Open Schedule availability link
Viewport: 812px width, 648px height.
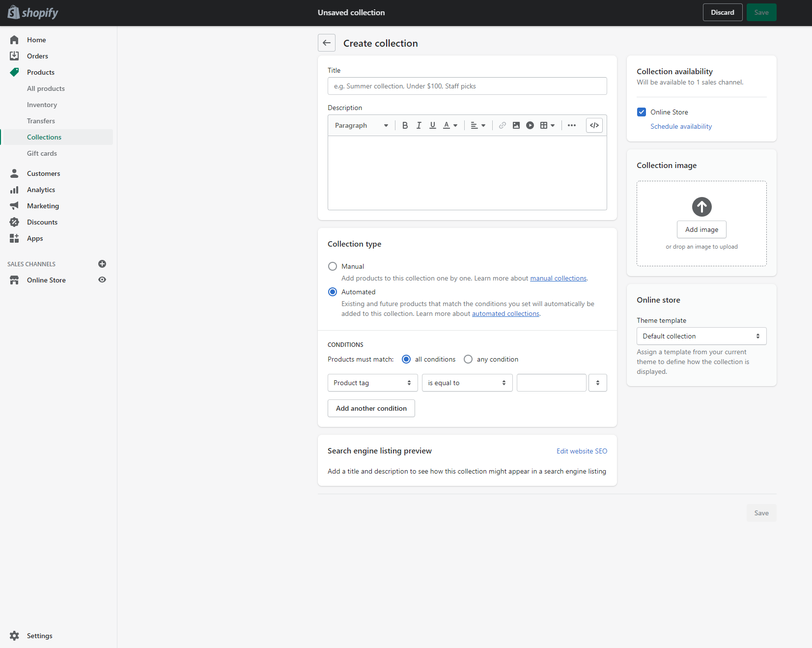point(681,126)
